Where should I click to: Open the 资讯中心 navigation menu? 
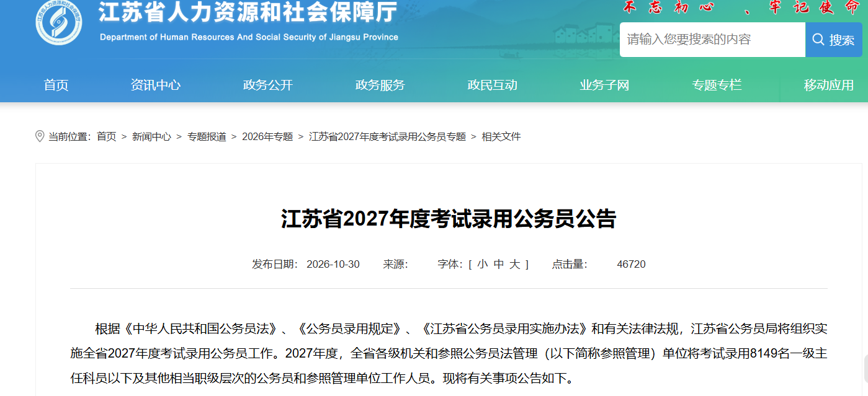pyautogui.click(x=156, y=86)
